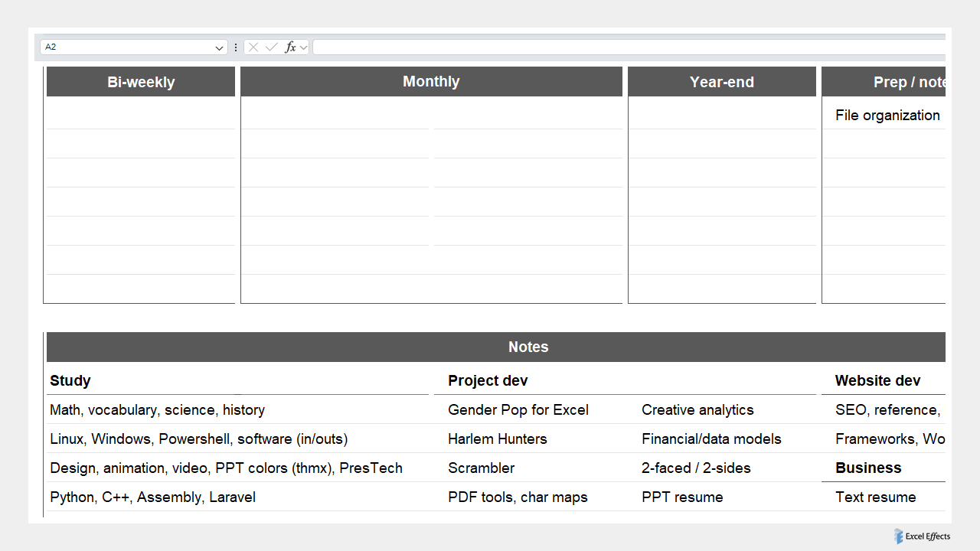Select the Bi-weekly header cell
The image size is (980, 551).
(x=140, y=81)
